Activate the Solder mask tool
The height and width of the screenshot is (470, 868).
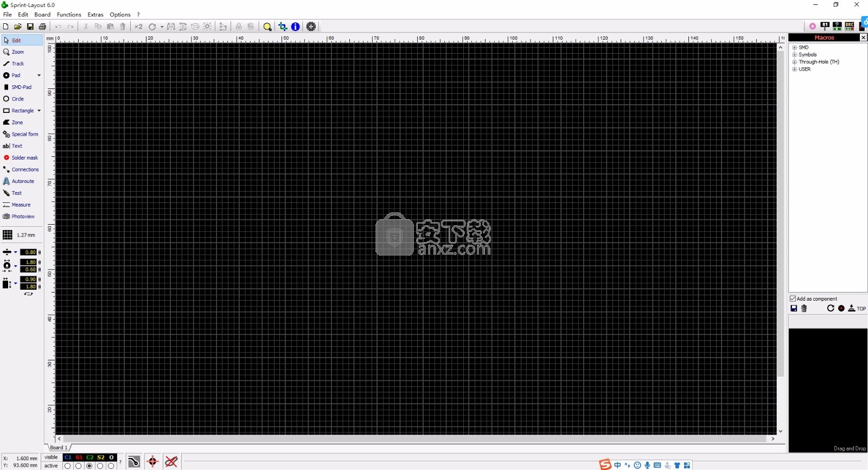coord(24,157)
